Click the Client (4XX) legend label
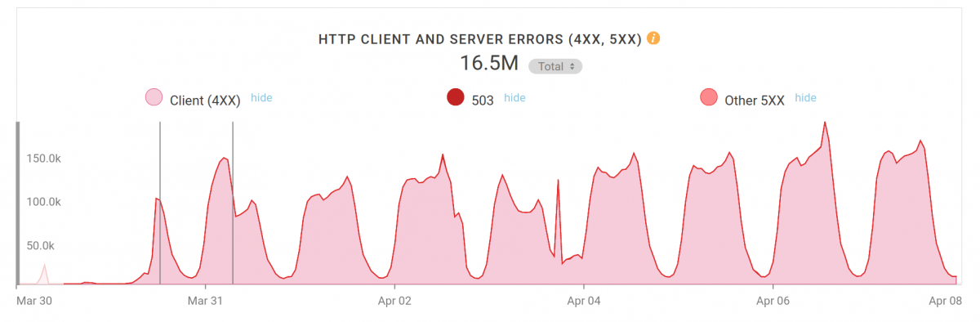Screen dimensions: 980x322 coord(205,101)
